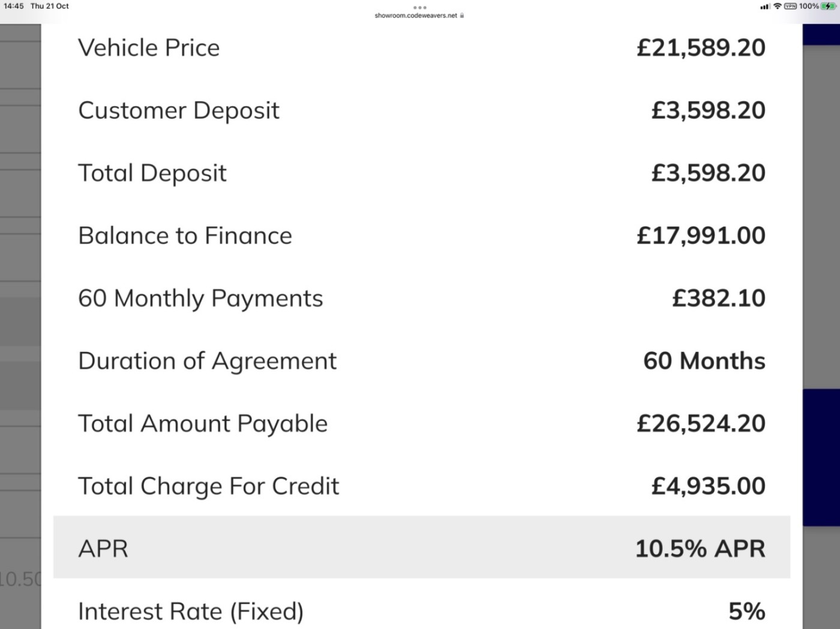The image size is (840, 629).
Task: Click the 5% fixed interest rate value
Action: tap(747, 612)
